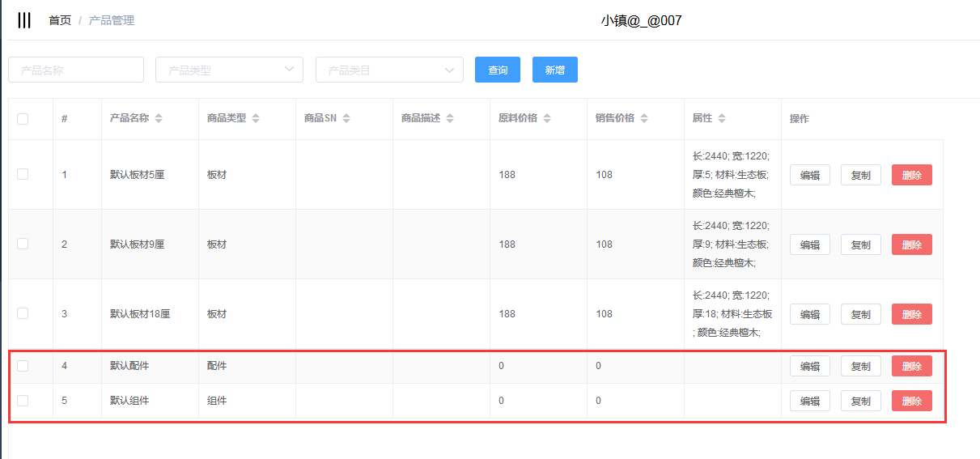Sort by 属性 column sort icon
980x459 pixels.
click(x=722, y=119)
